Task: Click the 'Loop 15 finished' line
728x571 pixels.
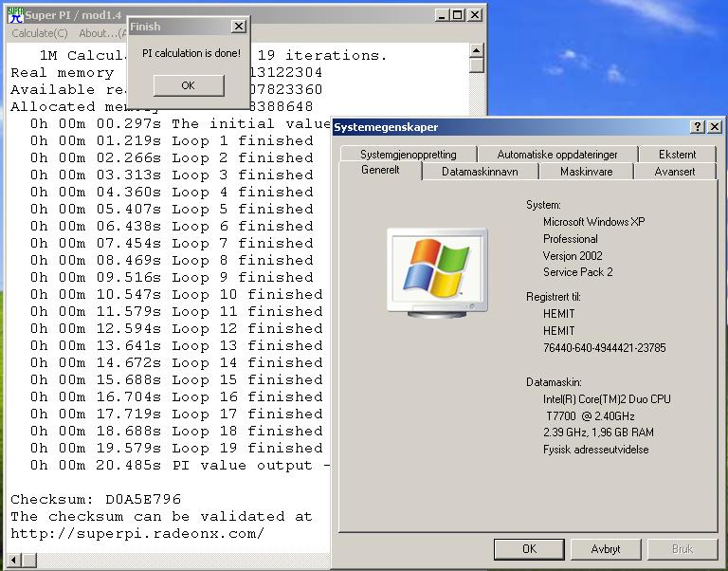Action: click(176, 380)
